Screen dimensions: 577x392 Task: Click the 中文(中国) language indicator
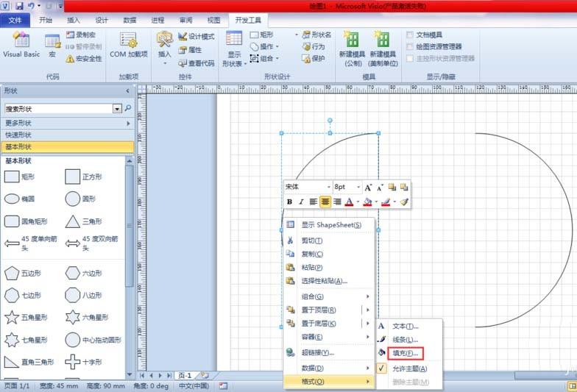194,386
